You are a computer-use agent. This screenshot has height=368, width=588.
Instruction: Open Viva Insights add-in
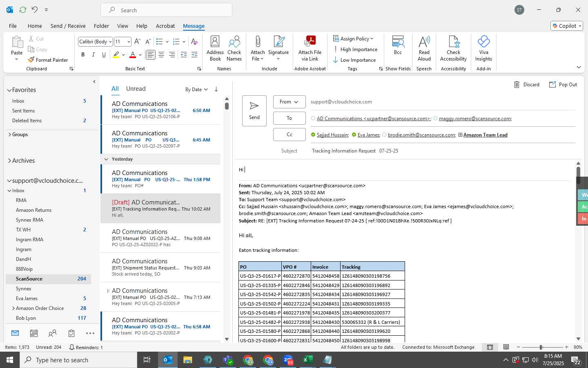[483, 48]
